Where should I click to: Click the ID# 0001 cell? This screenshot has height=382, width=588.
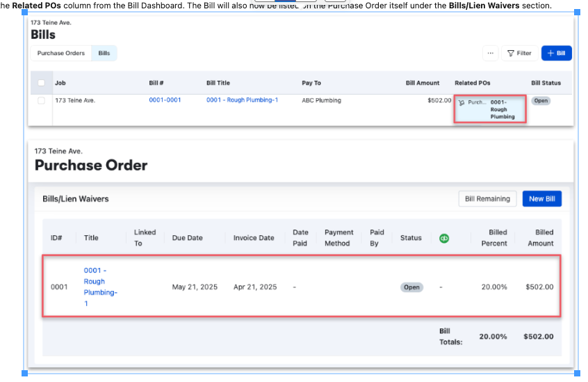point(59,287)
